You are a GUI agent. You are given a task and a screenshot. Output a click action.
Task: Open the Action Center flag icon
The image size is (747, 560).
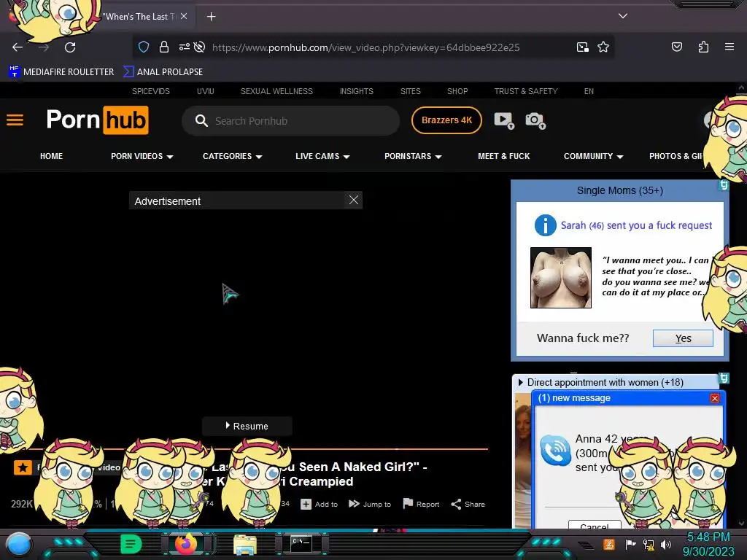[x=630, y=544]
